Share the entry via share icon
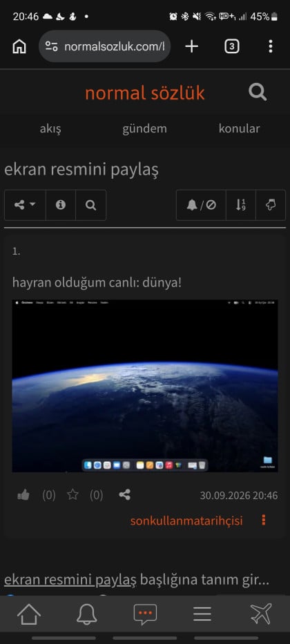 click(124, 495)
